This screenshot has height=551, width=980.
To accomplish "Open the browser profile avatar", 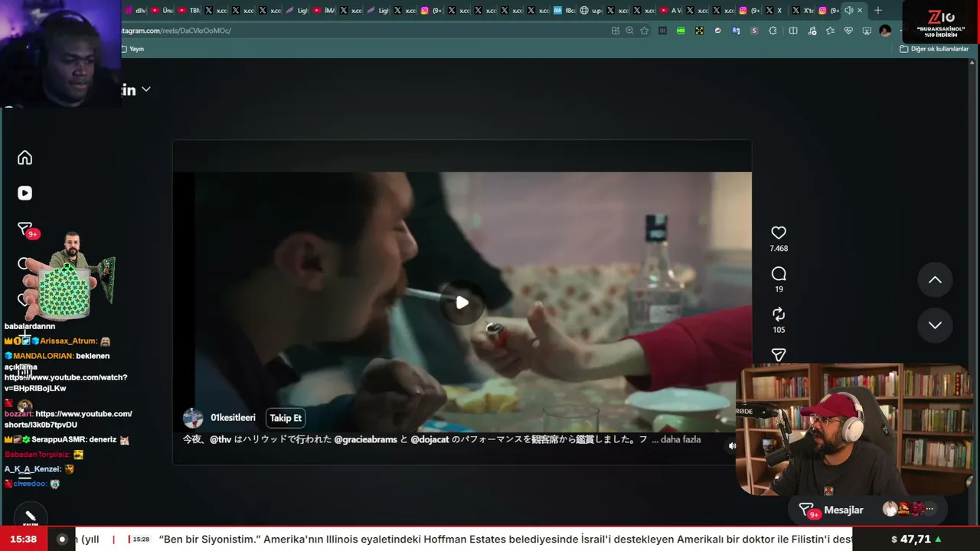I will [886, 31].
